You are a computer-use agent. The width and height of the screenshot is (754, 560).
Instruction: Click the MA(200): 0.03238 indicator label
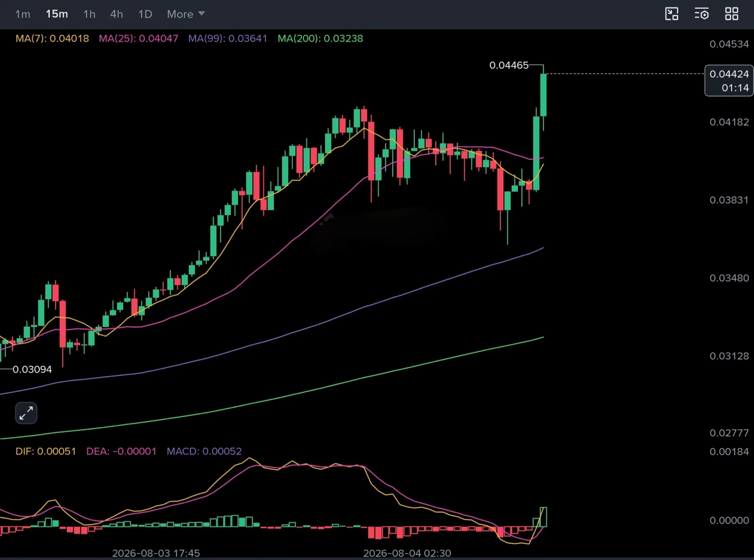(320, 39)
